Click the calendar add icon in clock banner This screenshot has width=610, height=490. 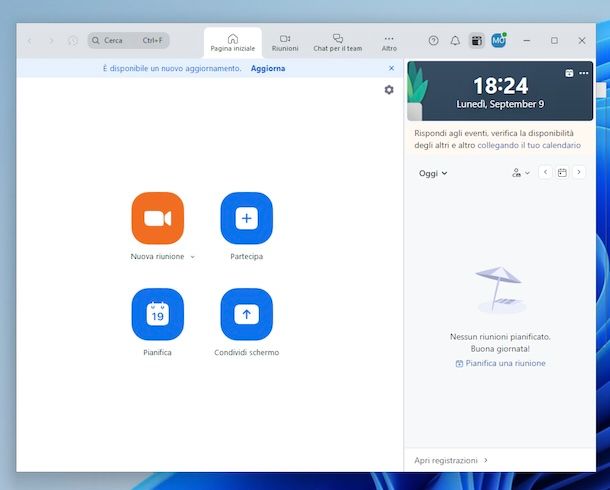click(569, 73)
